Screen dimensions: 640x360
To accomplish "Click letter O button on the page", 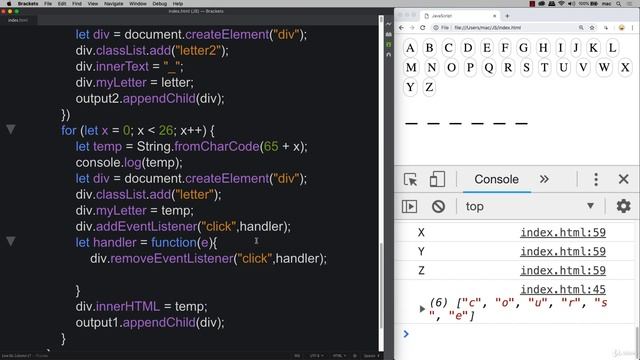I will point(451,67).
